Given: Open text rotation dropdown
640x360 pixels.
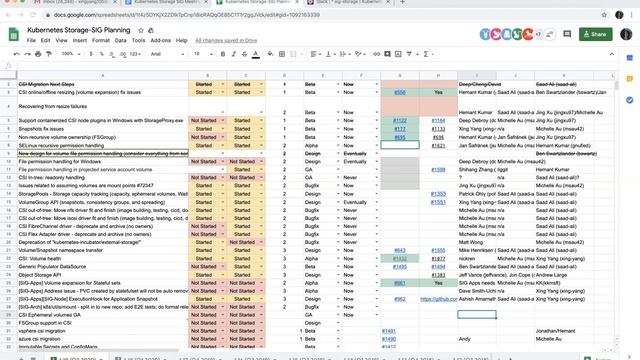Looking at the screenshot, I should [x=360, y=54].
